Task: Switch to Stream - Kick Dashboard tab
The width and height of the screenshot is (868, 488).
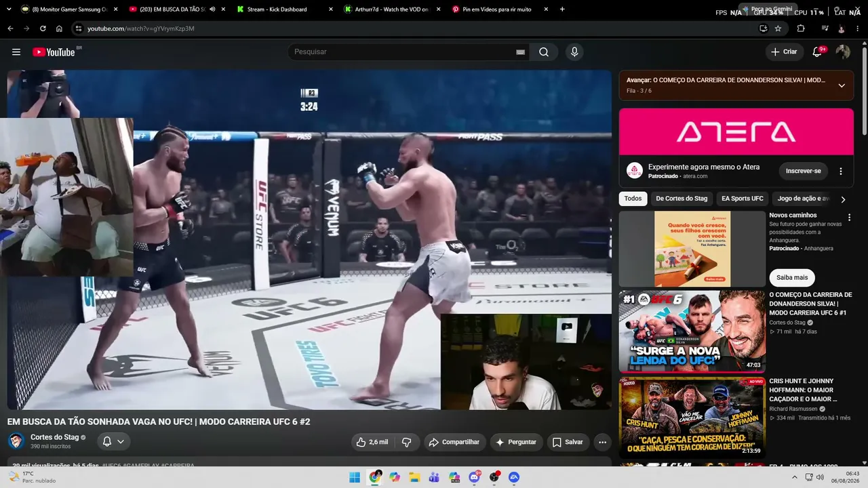Action: [285, 9]
